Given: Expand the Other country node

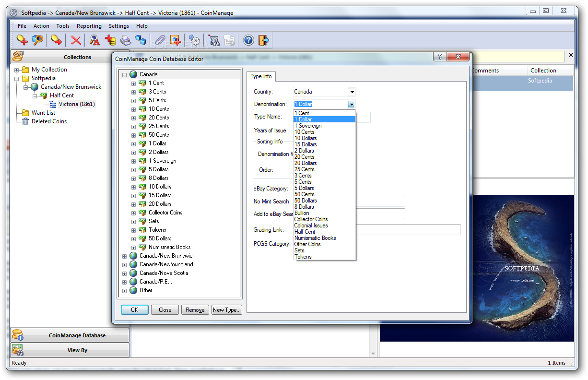Looking at the screenshot, I should [124, 290].
